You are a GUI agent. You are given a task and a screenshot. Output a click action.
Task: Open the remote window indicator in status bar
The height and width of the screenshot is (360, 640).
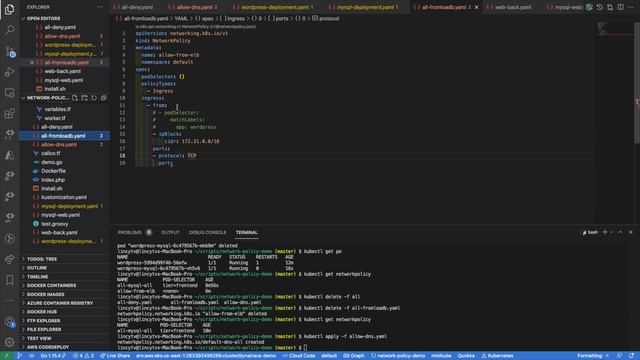point(6,356)
